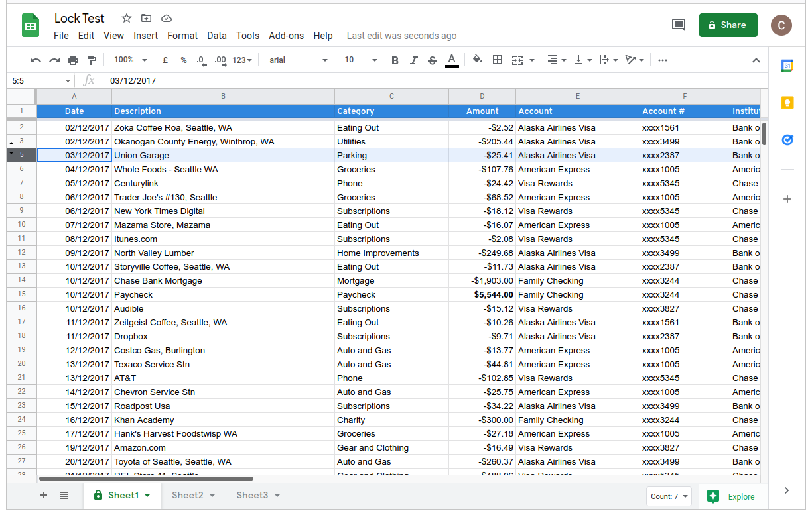812x515 pixels.
Task: Click the green Share button
Action: click(728, 25)
